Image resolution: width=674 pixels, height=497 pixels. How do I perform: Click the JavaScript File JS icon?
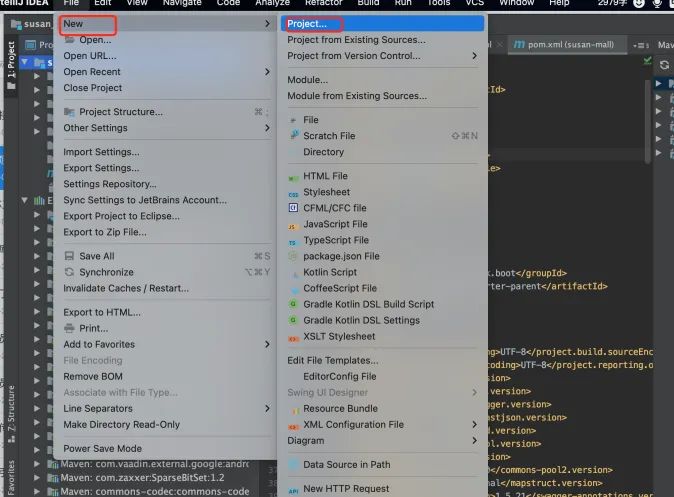click(x=292, y=226)
